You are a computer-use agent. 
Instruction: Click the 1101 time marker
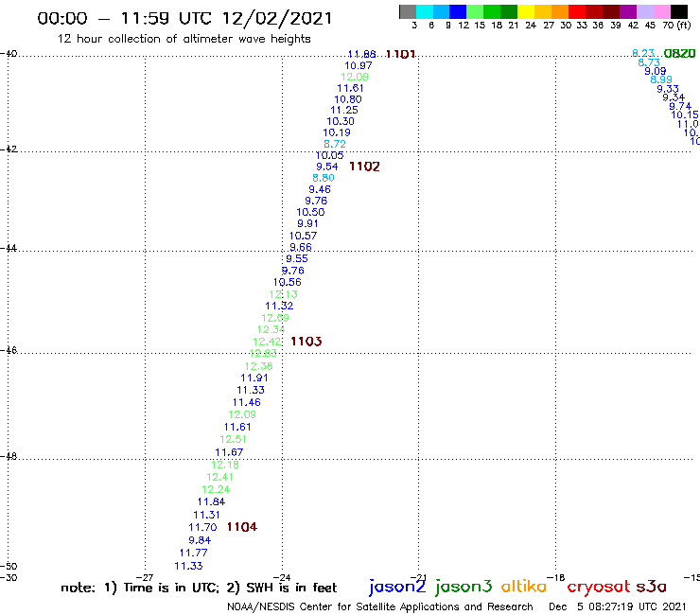400,54
